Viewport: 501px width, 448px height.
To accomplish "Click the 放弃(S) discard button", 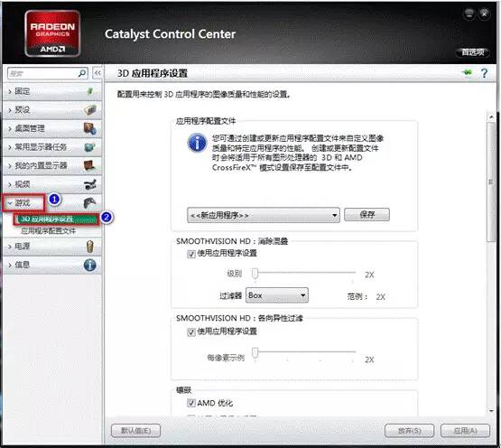I will (x=409, y=431).
